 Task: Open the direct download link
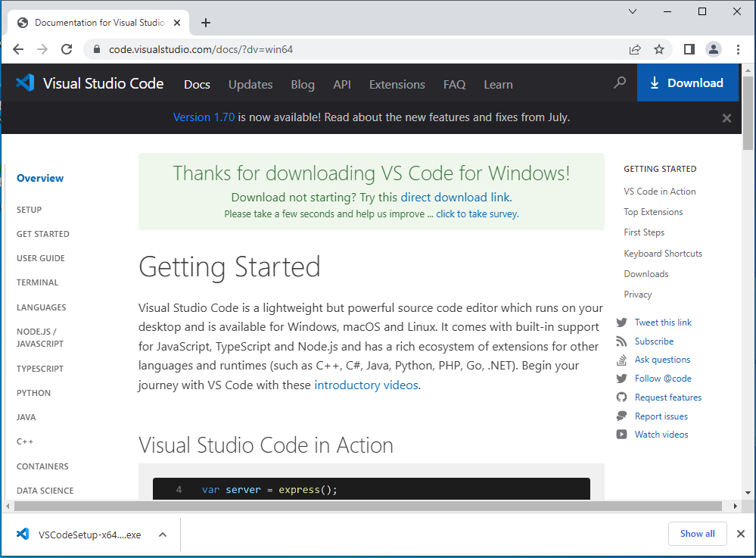(455, 198)
